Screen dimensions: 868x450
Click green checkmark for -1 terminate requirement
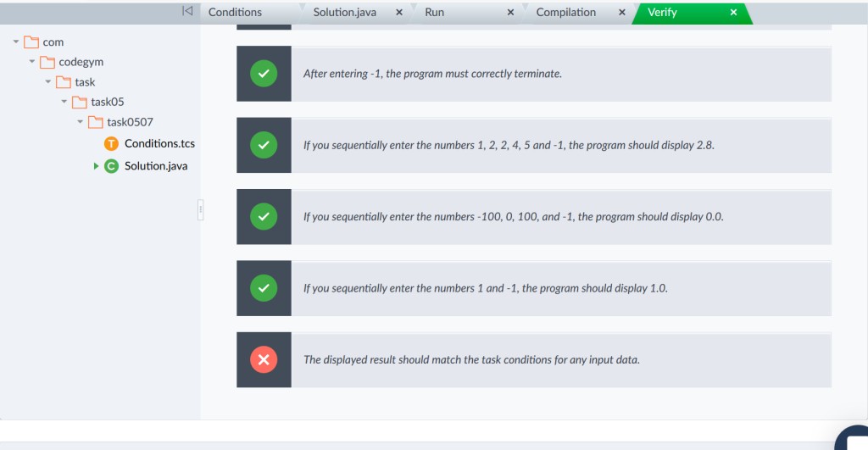[x=264, y=74]
